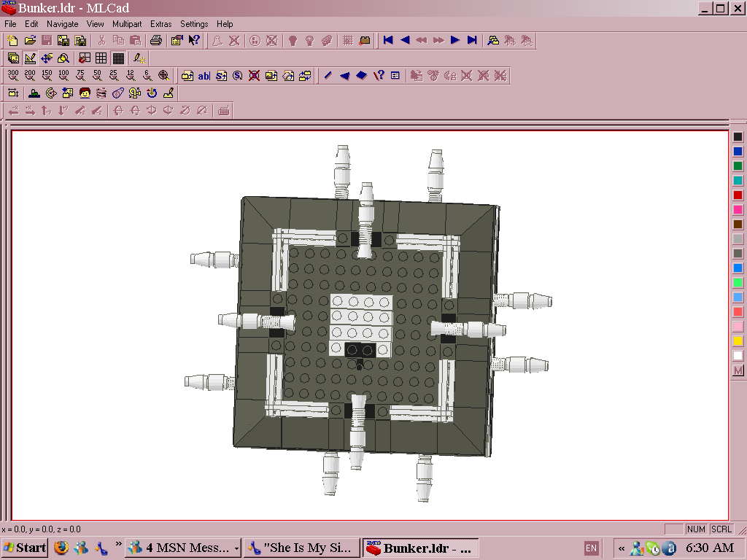747x560 pixels.
Task: Create a new model file
Action: point(13,41)
